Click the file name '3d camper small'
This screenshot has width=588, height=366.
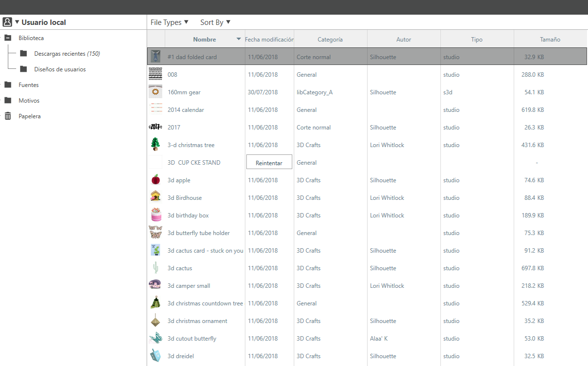(x=189, y=286)
